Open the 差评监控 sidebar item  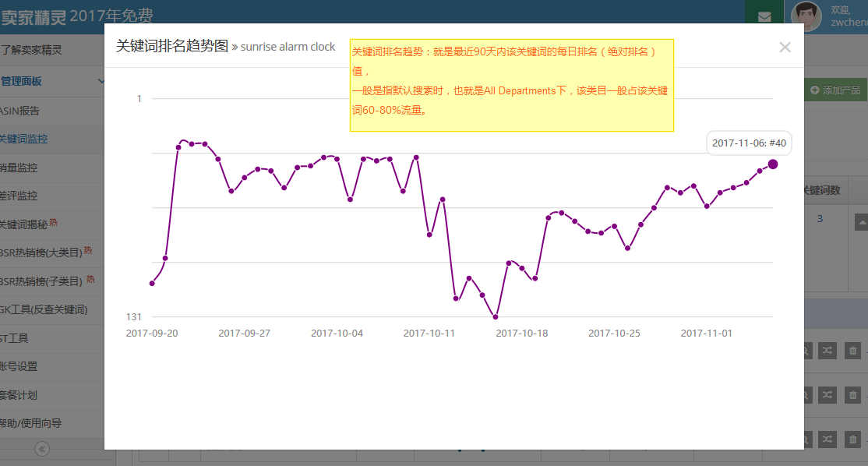19,196
